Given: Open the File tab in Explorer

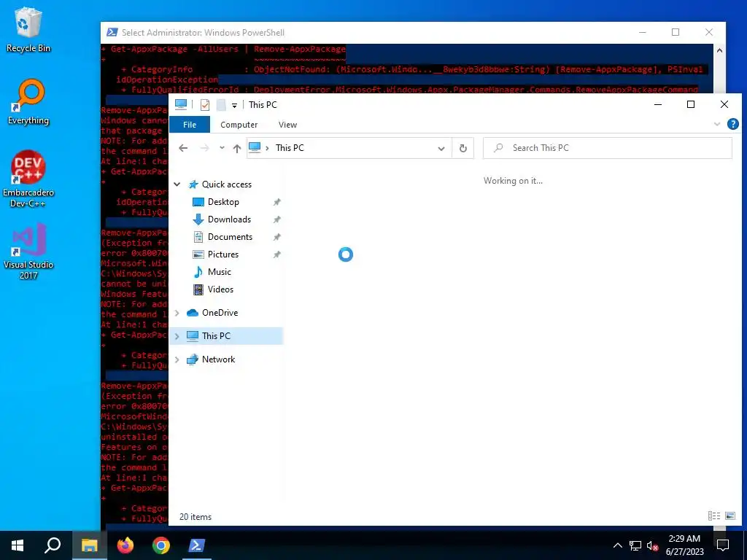Looking at the screenshot, I should (x=190, y=125).
